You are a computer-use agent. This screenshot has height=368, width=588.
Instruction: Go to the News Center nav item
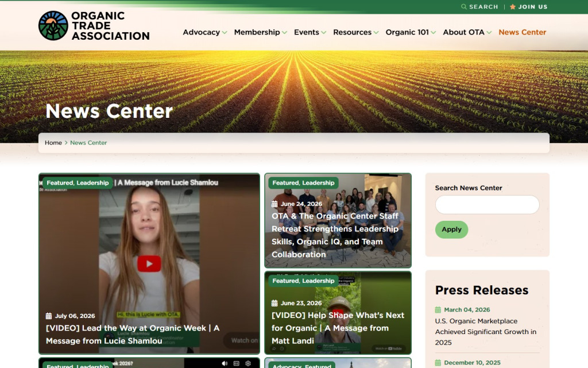[522, 32]
